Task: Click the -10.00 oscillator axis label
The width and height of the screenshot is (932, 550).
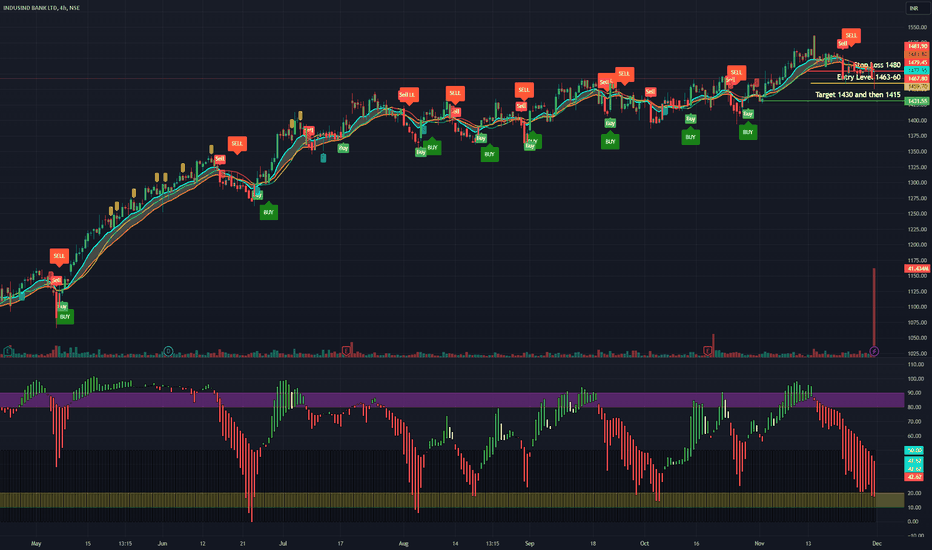Action: [916, 536]
